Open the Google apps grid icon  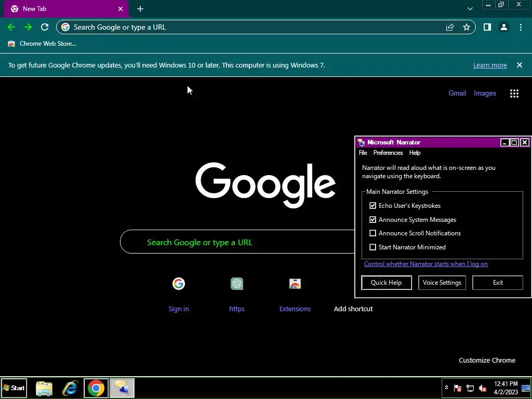tap(514, 94)
